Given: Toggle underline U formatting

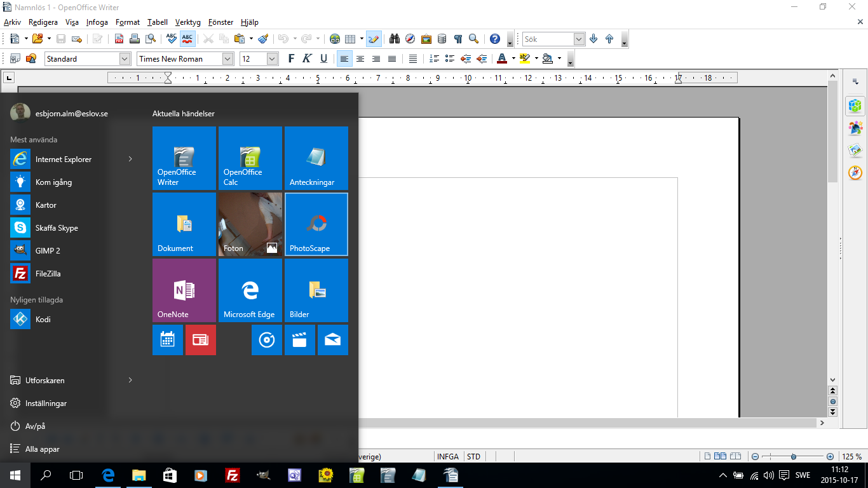Looking at the screenshot, I should click(323, 58).
